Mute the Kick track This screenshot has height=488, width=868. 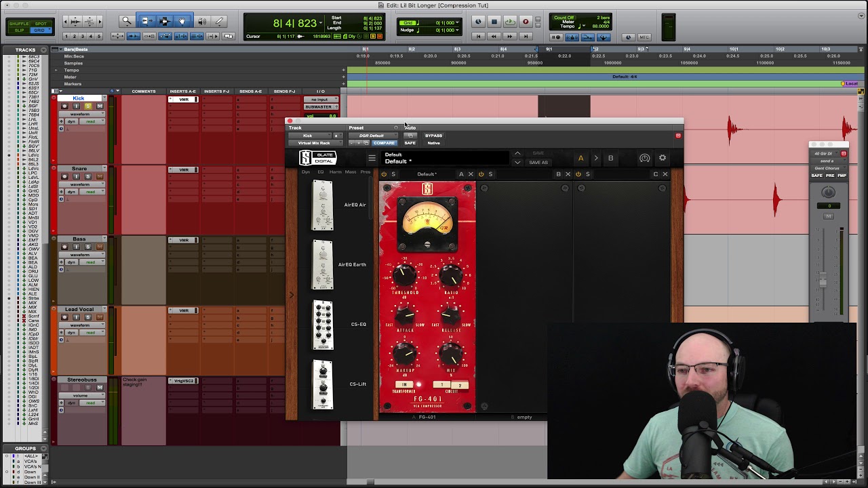pos(100,106)
